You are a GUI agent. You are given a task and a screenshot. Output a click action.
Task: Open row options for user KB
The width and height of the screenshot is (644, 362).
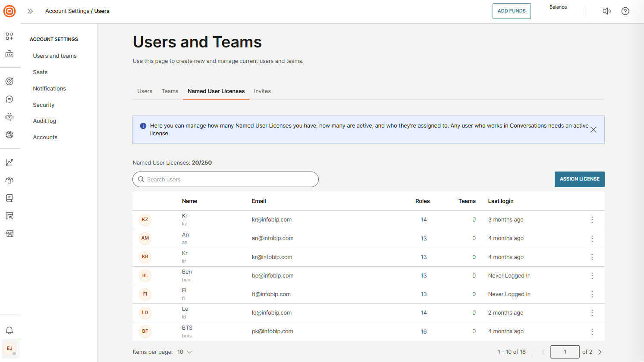(592, 257)
